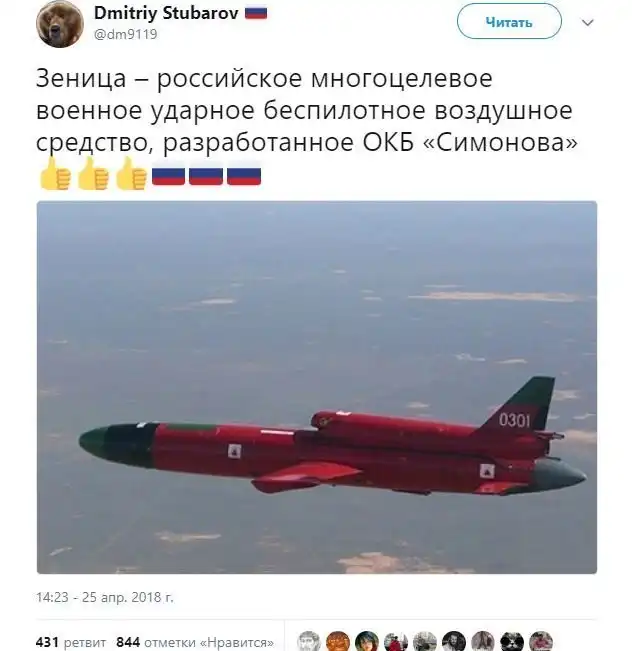Click the last liker avatar in row
Screen dimensions: 632x651
click(541, 642)
